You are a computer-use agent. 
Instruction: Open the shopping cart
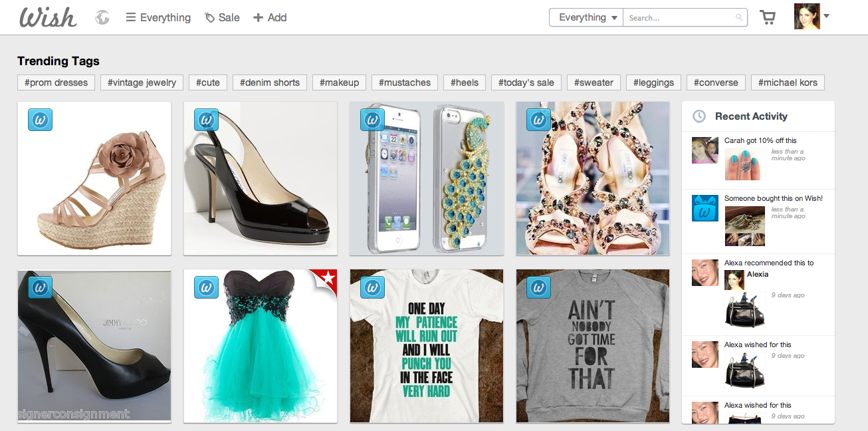pyautogui.click(x=768, y=17)
